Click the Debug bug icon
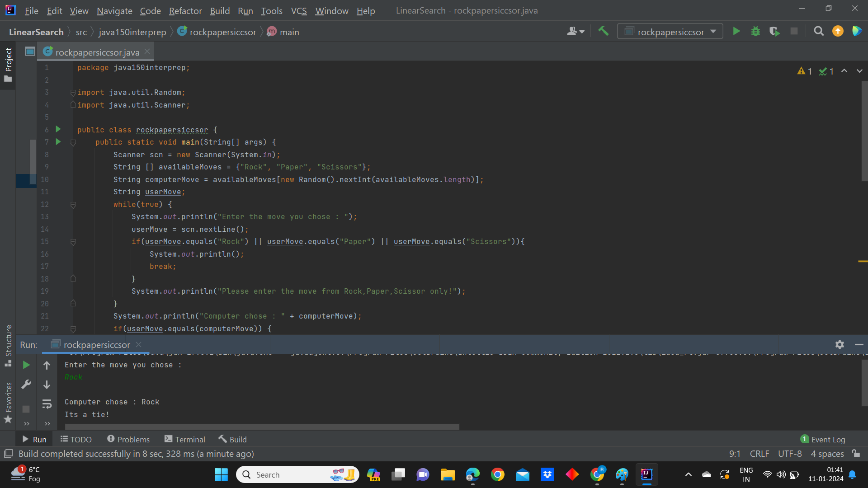This screenshot has width=868, height=488. pos(755,32)
